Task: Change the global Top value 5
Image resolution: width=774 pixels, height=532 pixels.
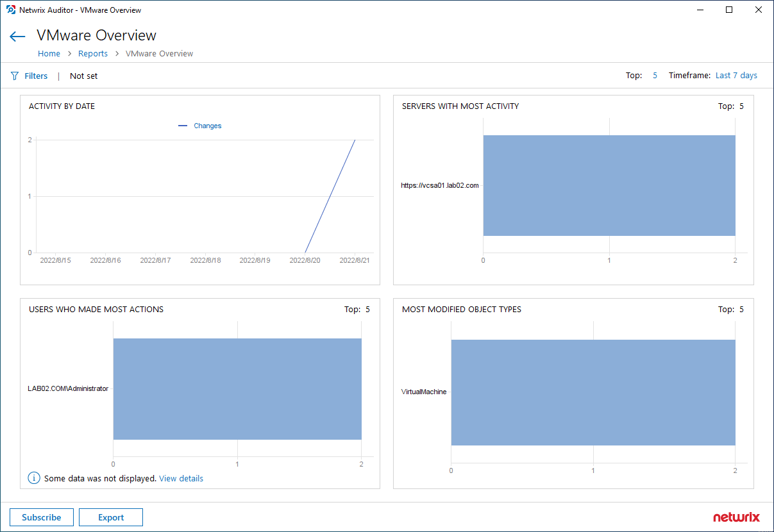Action: 655,76
